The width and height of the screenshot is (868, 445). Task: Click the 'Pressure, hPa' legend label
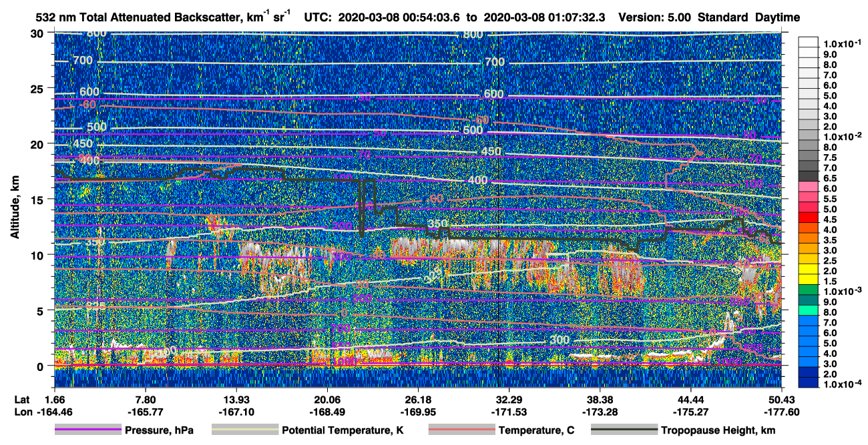[159, 431]
